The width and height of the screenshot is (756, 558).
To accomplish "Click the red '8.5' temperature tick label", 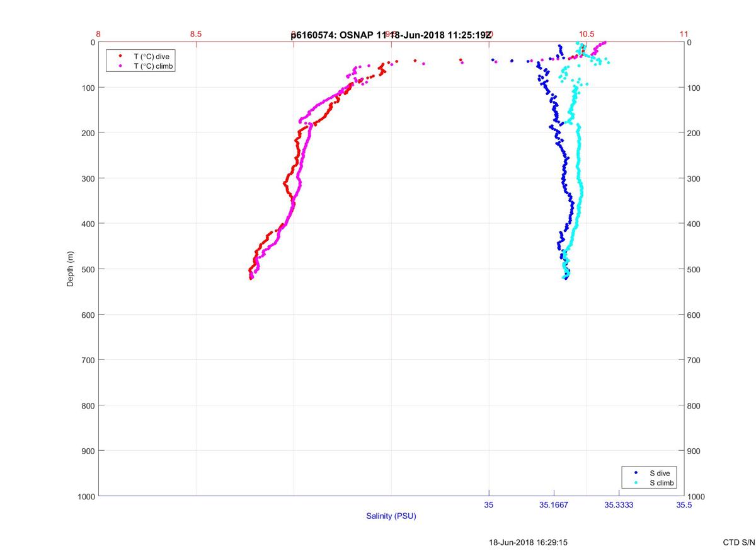I will click(196, 34).
